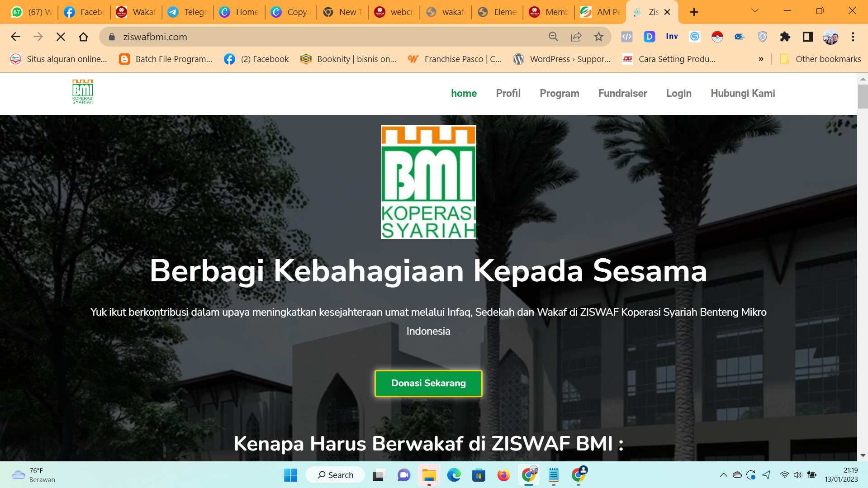This screenshot has width=868, height=488.
Task: Switch to the Telegram browser tab
Action: (x=187, y=12)
